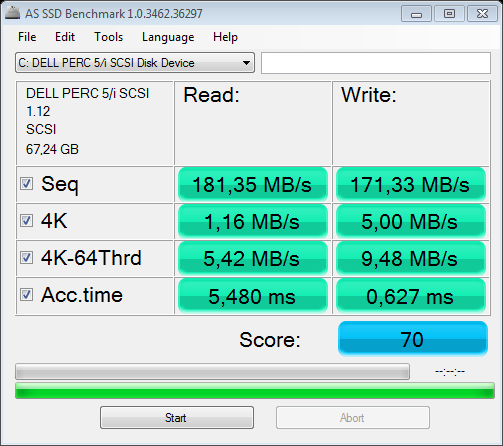Disable the Acc.time test checkbox
Viewport: 503px width, 446px height.
click(x=26, y=295)
